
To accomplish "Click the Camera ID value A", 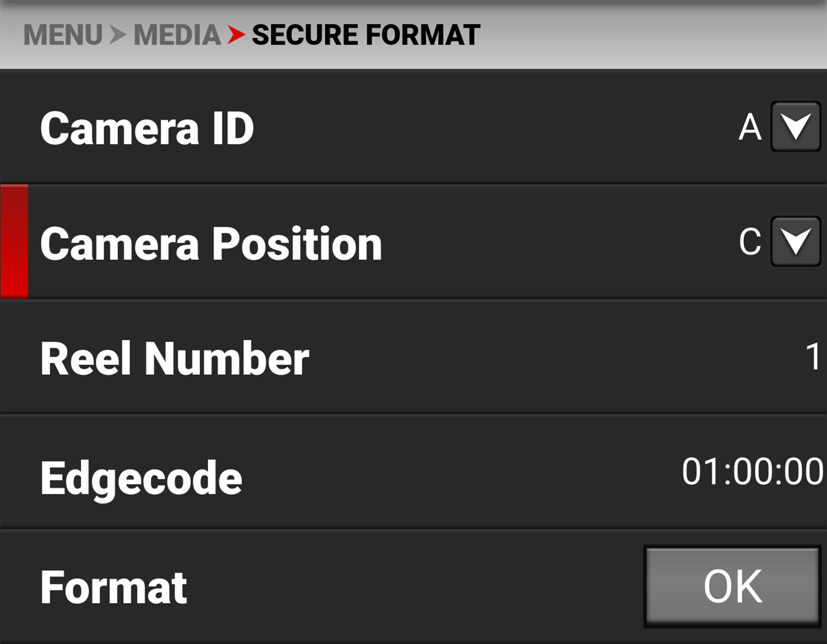I will [750, 128].
